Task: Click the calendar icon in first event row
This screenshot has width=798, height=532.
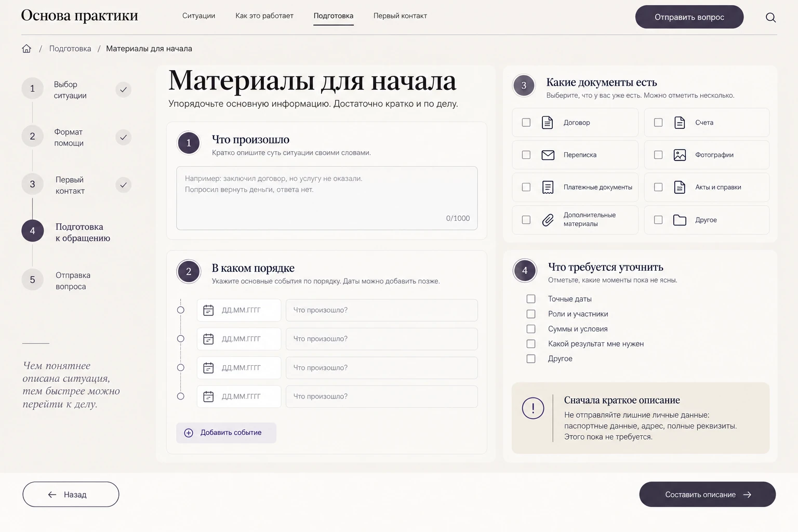Action: coord(208,310)
